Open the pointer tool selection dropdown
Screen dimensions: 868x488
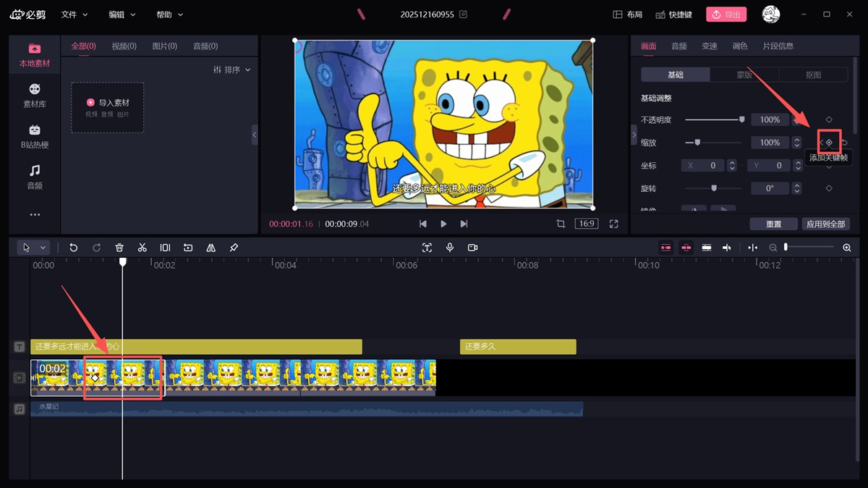[x=43, y=248]
